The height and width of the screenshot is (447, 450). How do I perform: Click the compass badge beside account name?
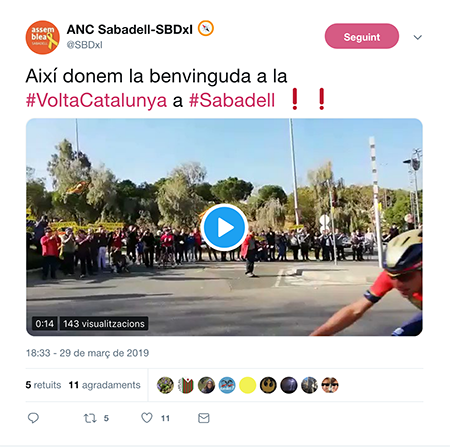click(206, 28)
